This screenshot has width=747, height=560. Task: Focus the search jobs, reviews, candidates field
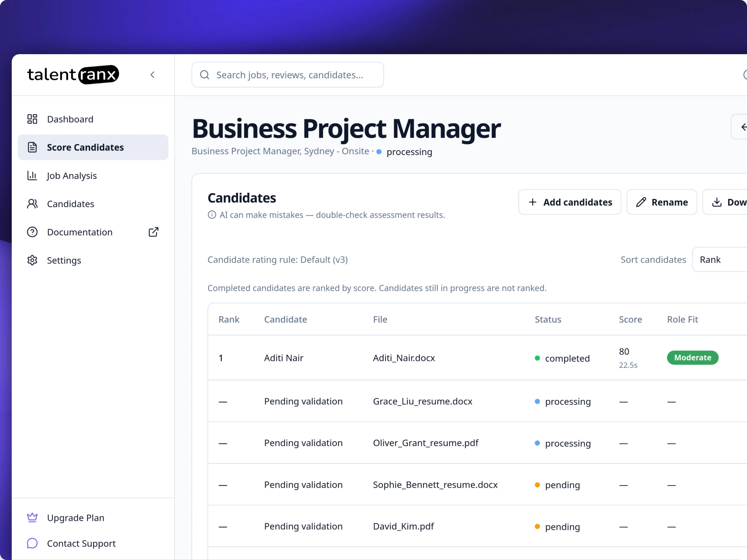(288, 75)
